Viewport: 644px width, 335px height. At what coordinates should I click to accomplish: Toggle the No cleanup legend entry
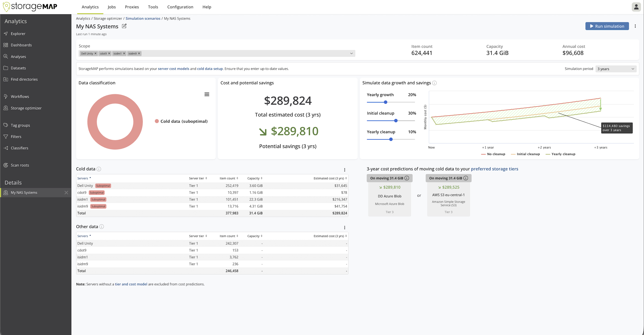point(493,154)
